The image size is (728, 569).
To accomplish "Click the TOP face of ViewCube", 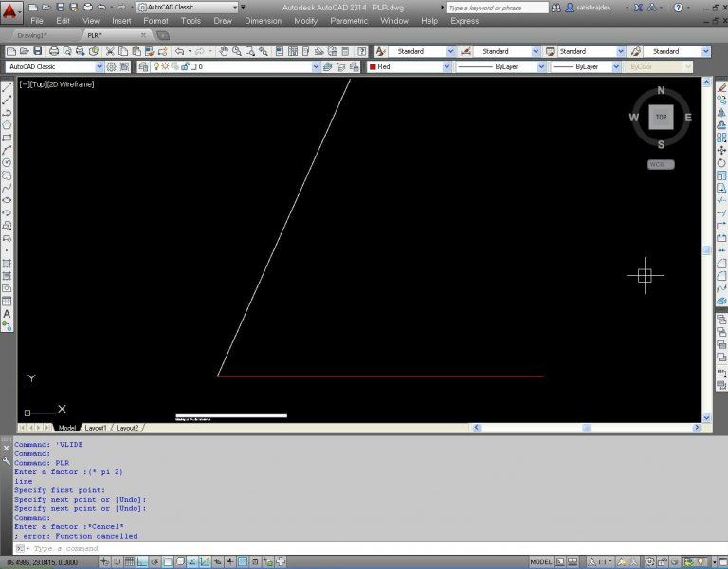I will pos(661,118).
